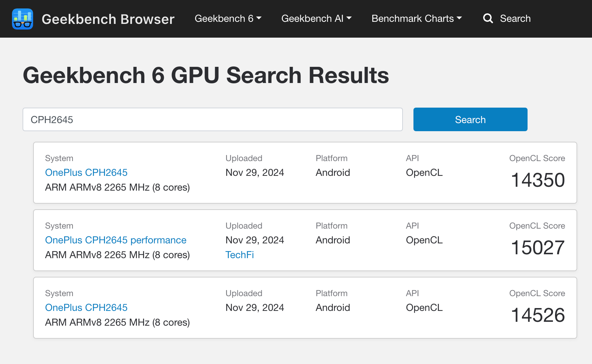Viewport: 592px width, 364px height.
Task: Open the Geekbench 6 dropdown menu
Action: pyautogui.click(x=228, y=19)
